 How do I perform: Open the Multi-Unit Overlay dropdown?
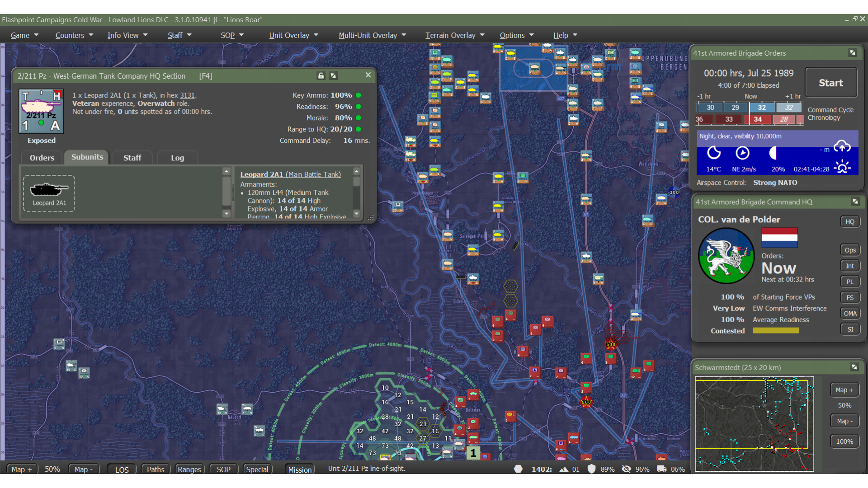[x=373, y=35]
